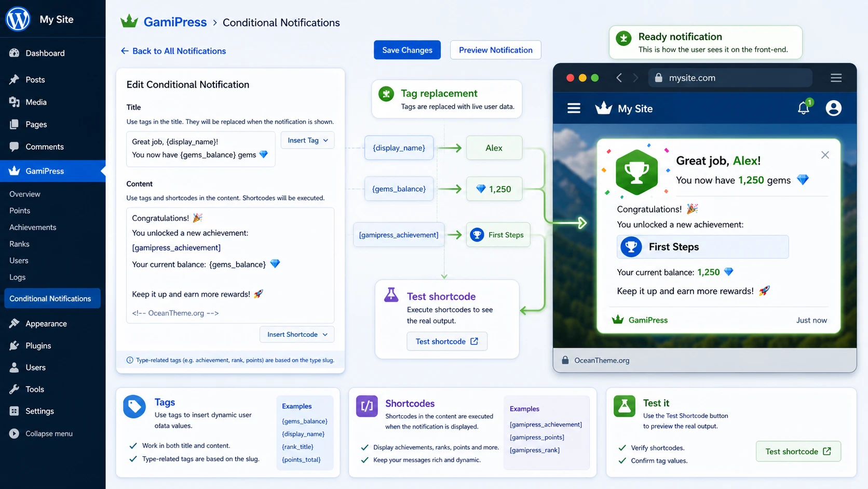This screenshot has width=868, height=489.
Task: Click the Settings icon in sidebar
Action: pos(14,411)
